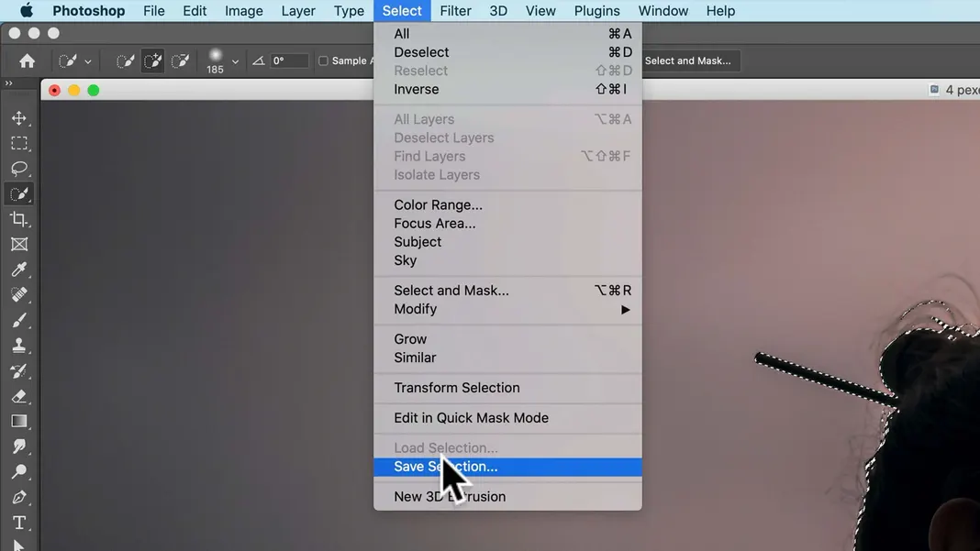Choose Grow in the Select menu

[x=507, y=339]
